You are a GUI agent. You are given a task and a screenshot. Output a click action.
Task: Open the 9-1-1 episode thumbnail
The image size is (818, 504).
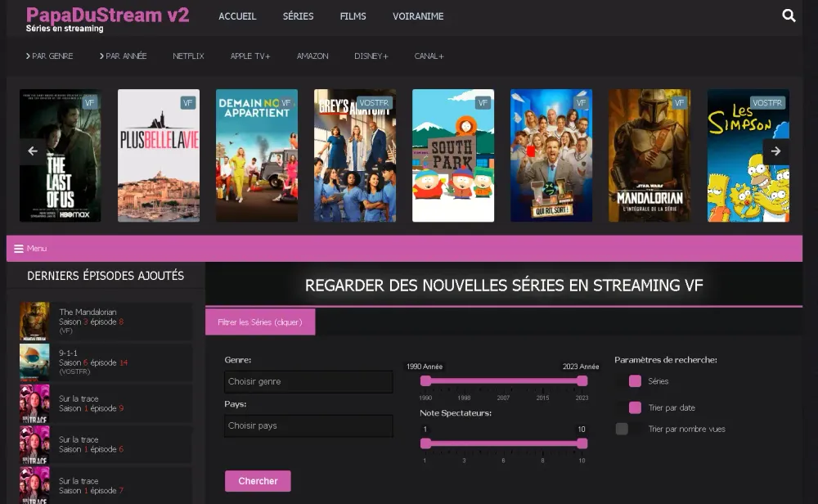(34, 362)
